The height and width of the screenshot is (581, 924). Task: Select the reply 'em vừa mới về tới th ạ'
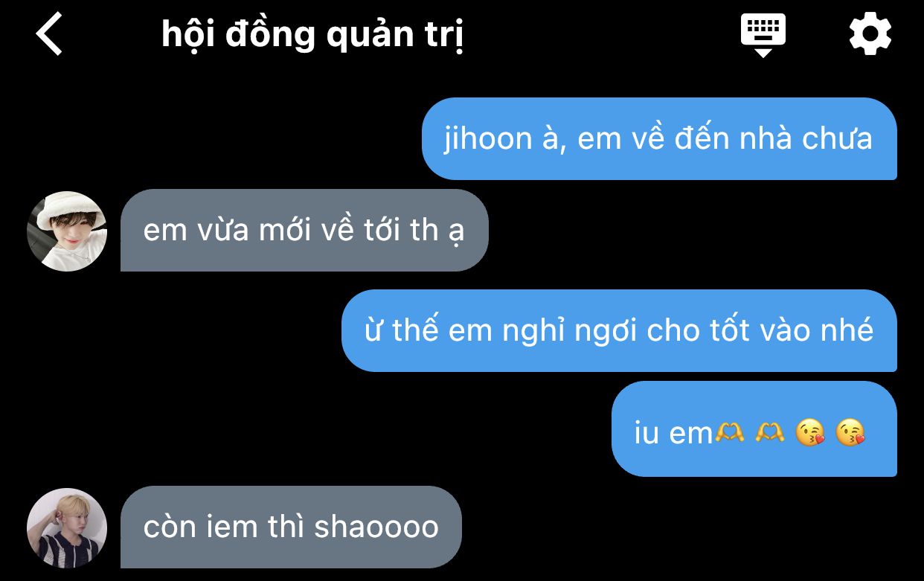point(304,230)
